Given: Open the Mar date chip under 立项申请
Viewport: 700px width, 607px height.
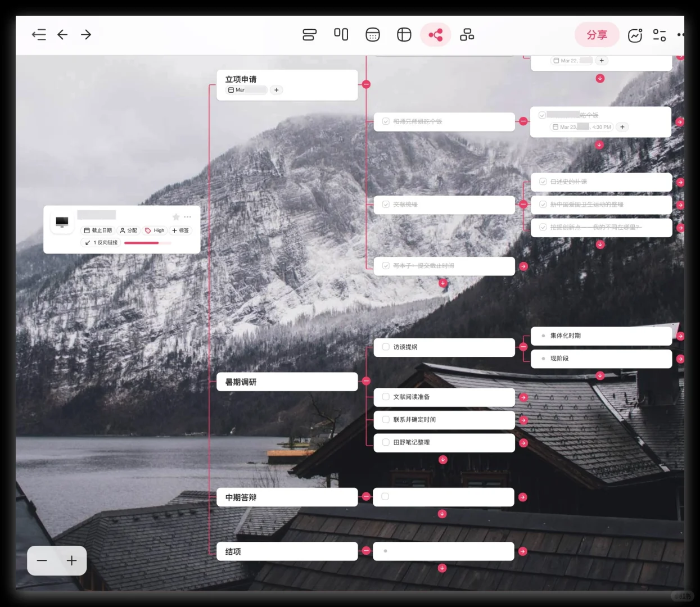Looking at the screenshot, I should [x=246, y=90].
